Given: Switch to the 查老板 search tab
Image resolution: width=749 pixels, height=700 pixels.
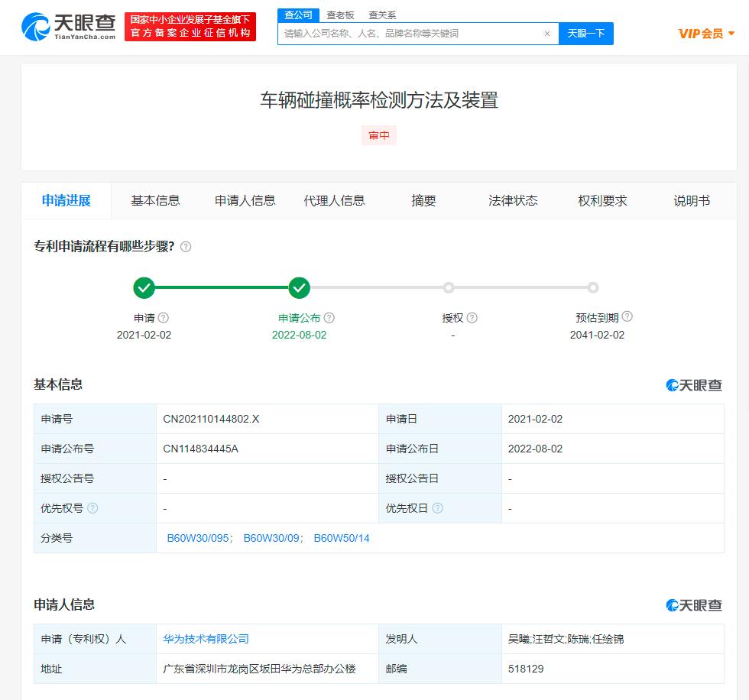Looking at the screenshot, I should [341, 15].
